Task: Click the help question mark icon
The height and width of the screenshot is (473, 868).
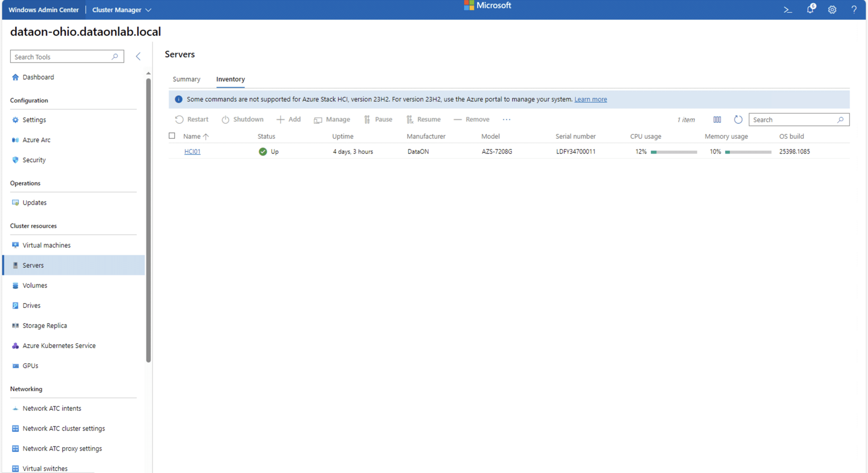Action: click(x=854, y=9)
